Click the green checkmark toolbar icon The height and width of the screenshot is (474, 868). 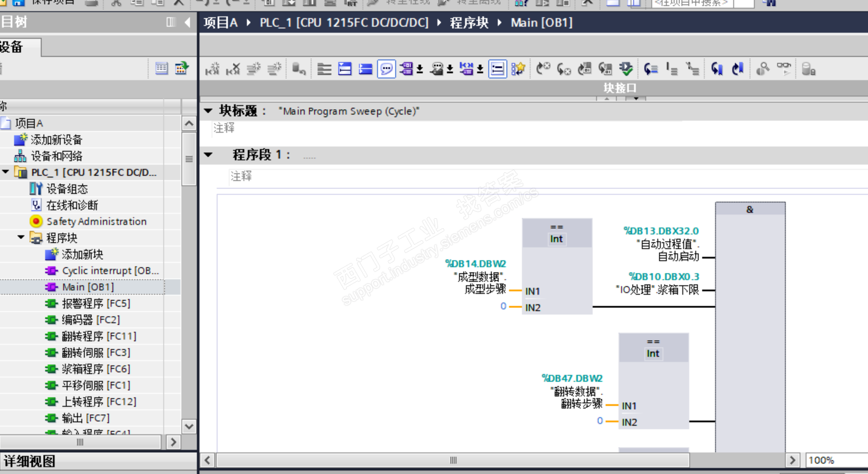[626, 70]
